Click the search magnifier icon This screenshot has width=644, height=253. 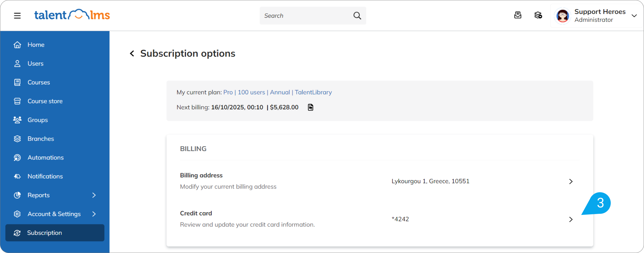coord(357,16)
